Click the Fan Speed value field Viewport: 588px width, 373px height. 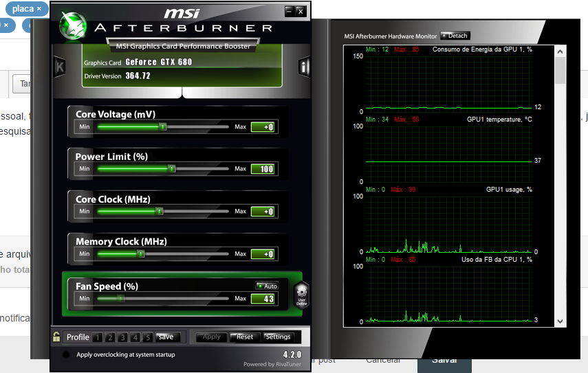tap(263, 299)
